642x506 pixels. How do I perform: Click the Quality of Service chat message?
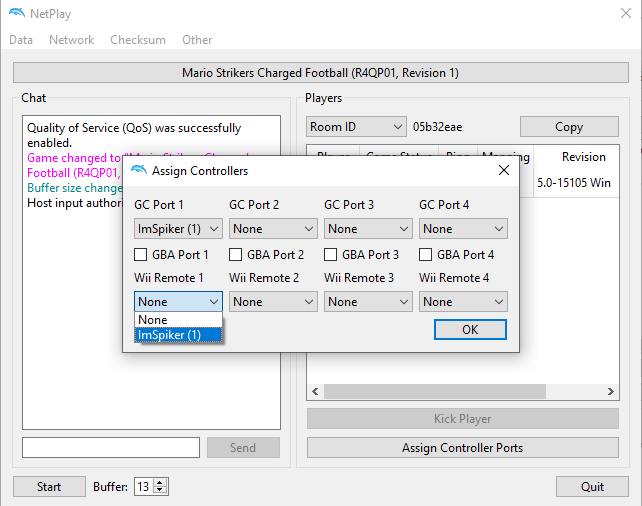pyautogui.click(x=134, y=135)
